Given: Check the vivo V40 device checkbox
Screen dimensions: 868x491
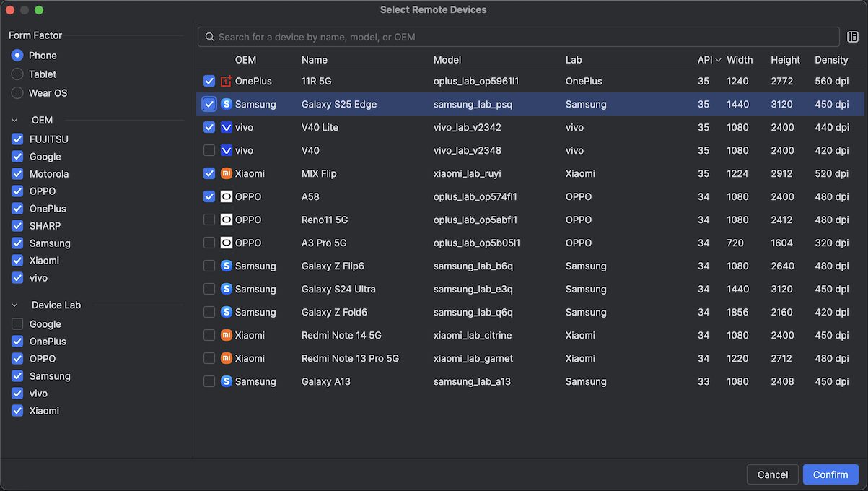Looking at the screenshot, I should click(209, 151).
